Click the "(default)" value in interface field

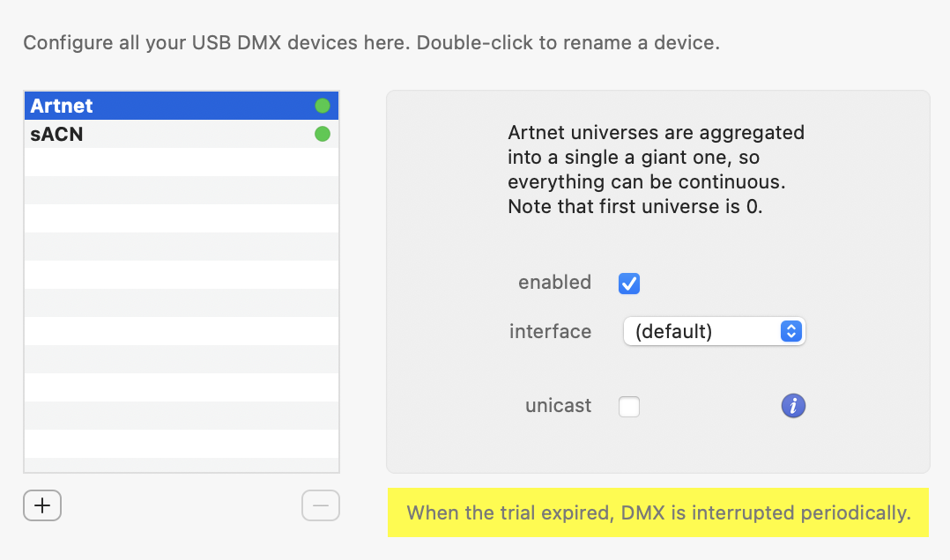pyautogui.click(x=674, y=332)
